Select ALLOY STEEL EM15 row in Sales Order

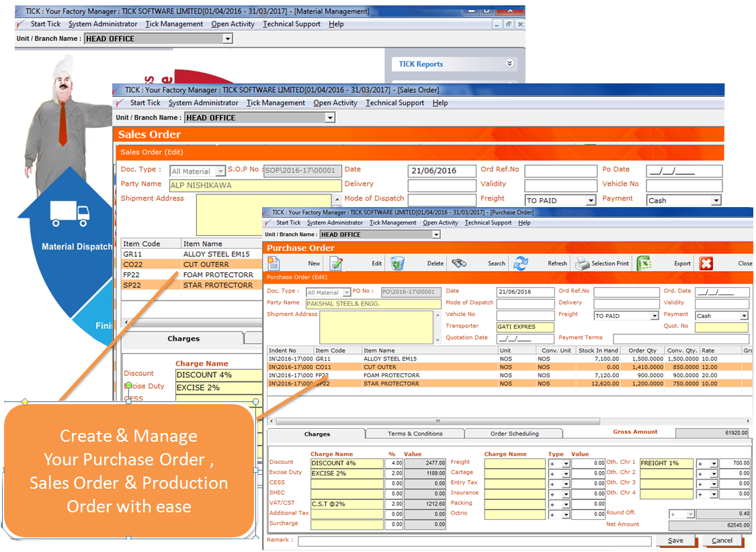(x=192, y=254)
